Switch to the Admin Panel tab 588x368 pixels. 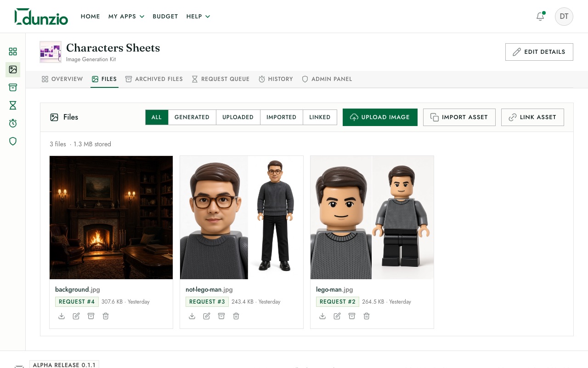click(x=327, y=79)
